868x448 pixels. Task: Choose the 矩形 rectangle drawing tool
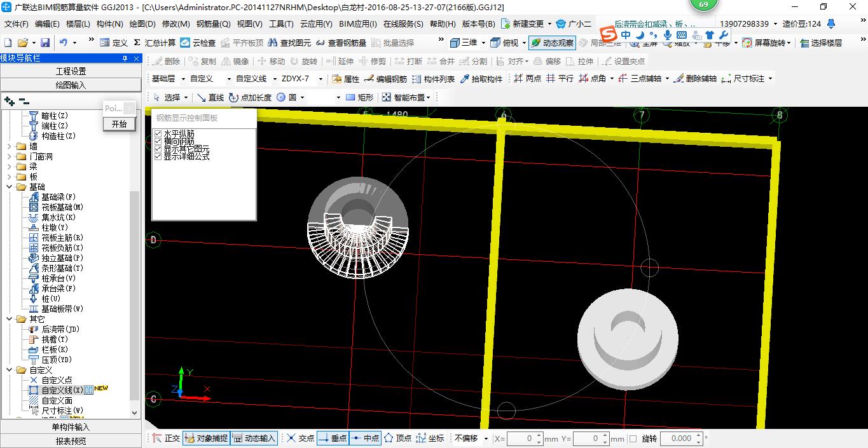tap(359, 97)
